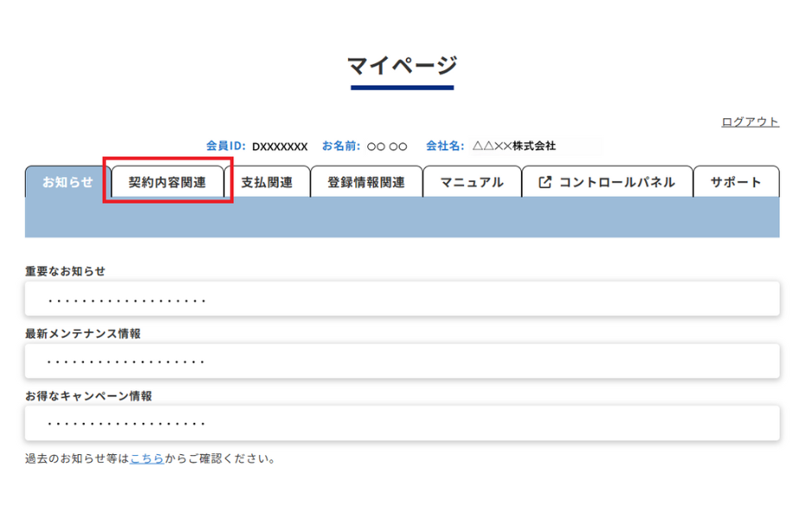Open the 契約内容関連 tab

click(168, 182)
